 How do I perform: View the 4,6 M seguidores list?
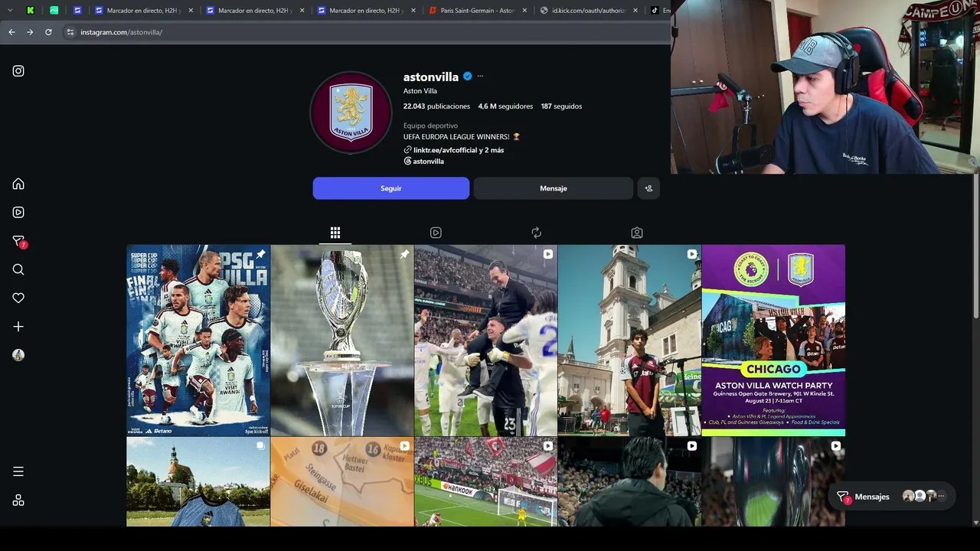[505, 106]
